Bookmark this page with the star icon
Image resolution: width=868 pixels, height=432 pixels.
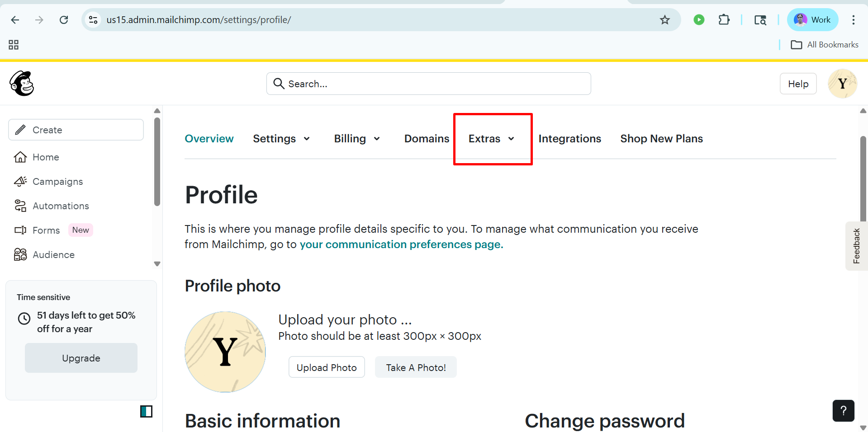pos(664,20)
